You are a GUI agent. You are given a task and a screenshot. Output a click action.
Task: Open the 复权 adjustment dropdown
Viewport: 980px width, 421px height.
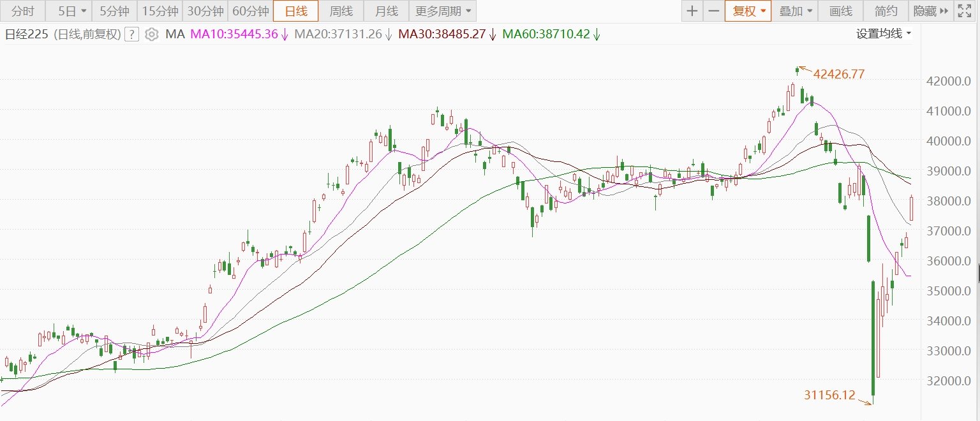tap(748, 11)
